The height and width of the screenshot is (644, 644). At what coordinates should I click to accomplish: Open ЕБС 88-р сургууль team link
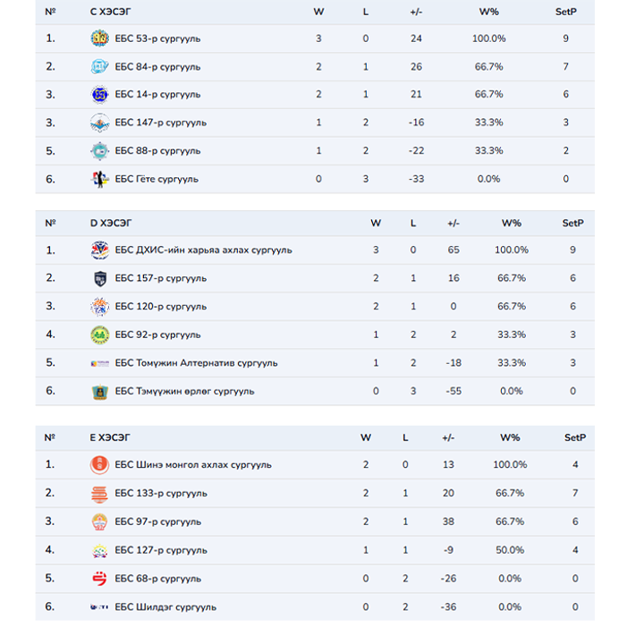pyautogui.click(x=157, y=151)
